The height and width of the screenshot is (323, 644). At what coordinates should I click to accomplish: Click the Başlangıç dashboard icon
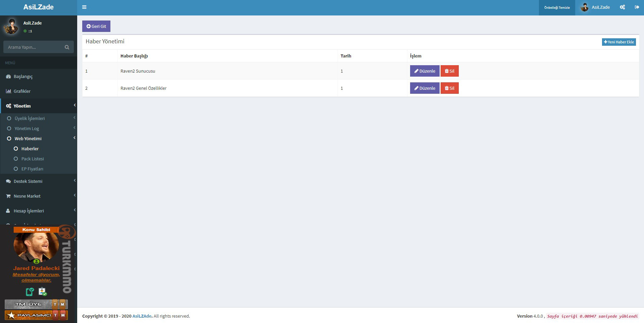tap(8, 76)
